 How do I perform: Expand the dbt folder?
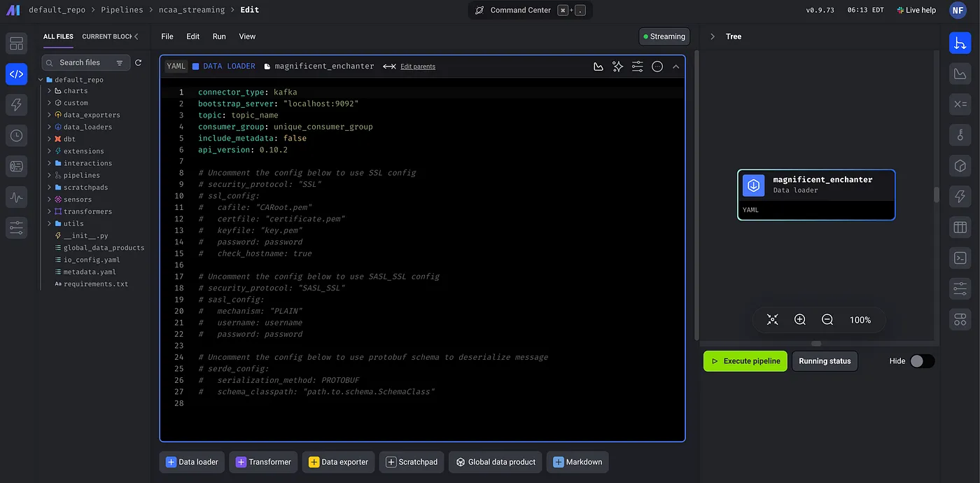coord(49,139)
